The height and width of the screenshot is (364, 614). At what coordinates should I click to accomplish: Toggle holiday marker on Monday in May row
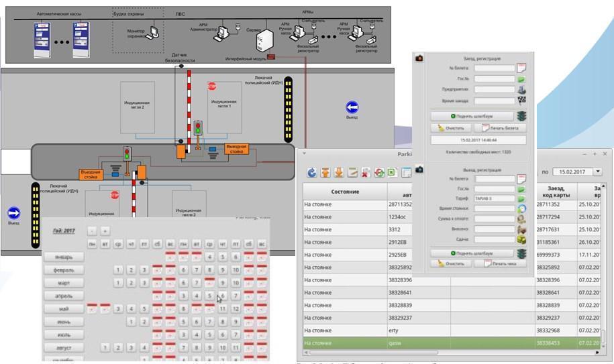[92, 309]
